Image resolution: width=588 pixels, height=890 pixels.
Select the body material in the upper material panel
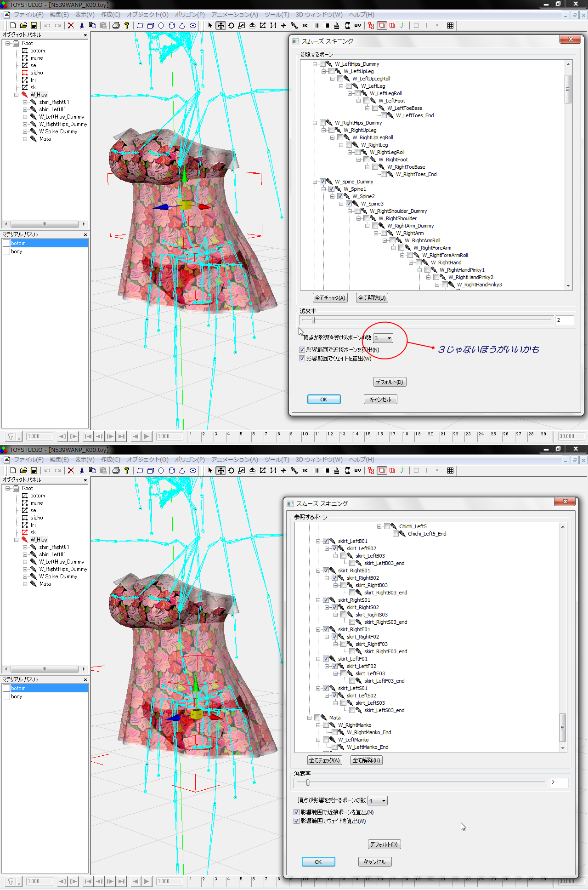pyautogui.click(x=17, y=251)
